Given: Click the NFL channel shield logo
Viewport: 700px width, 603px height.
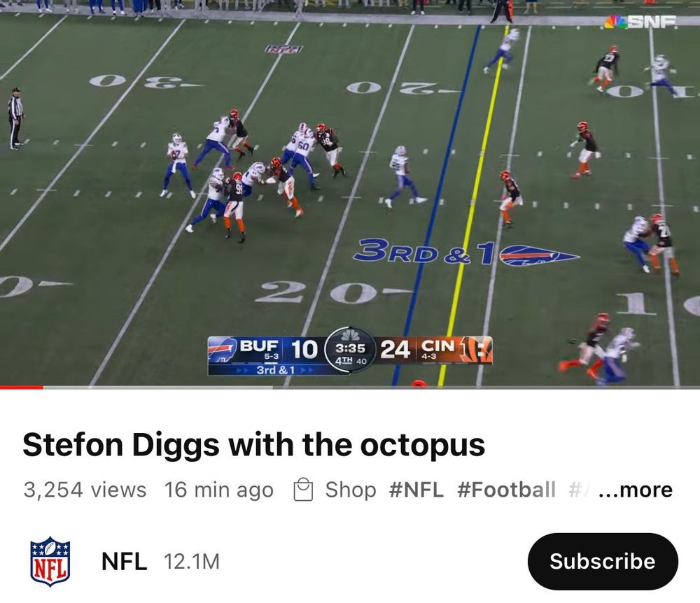Looking at the screenshot, I should click(50, 562).
